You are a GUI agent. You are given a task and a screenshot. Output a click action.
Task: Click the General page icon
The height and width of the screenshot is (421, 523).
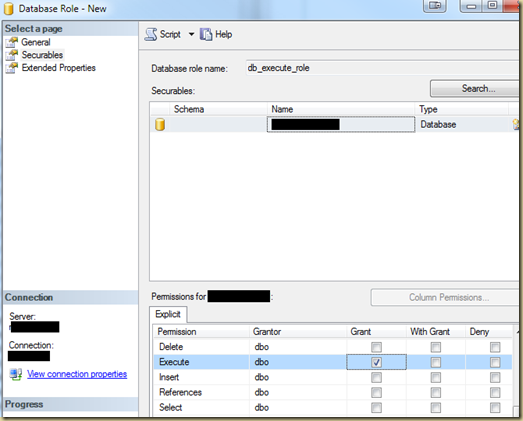pyautogui.click(x=12, y=42)
